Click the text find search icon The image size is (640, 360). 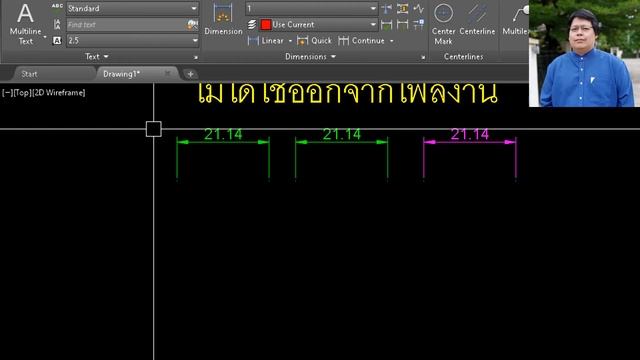pyautogui.click(x=192, y=24)
